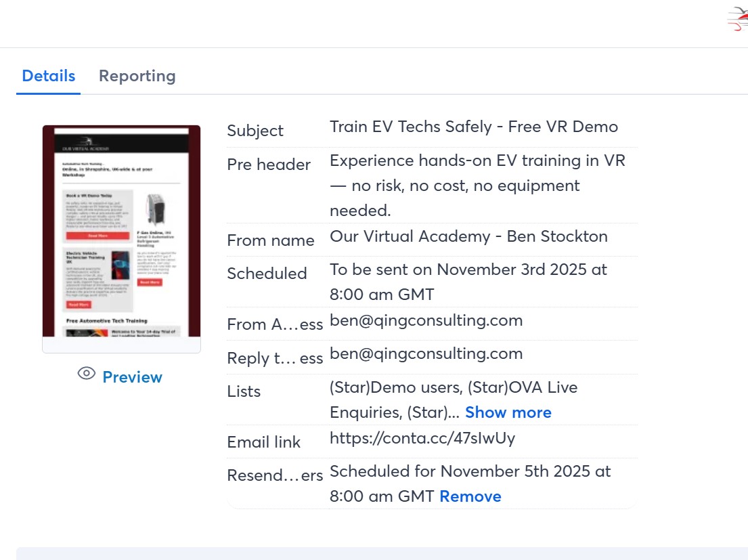The height and width of the screenshot is (560, 748).
Task: Click the Lists field label
Action: (244, 391)
